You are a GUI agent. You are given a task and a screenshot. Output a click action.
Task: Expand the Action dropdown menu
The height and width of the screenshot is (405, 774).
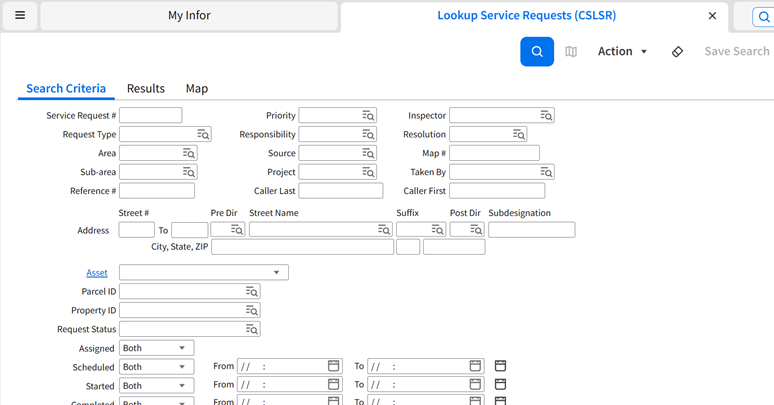tap(622, 51)
